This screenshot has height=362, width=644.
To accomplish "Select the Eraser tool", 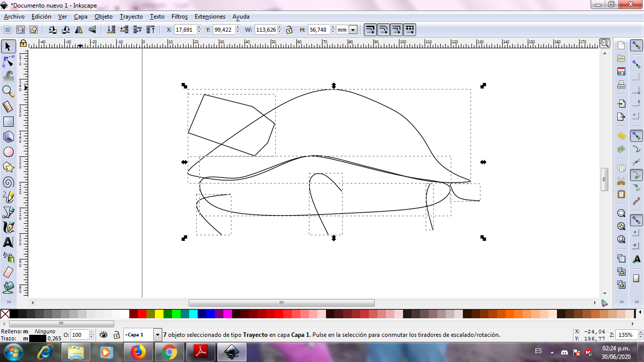I will pyautogui.click(x=8, y=273).
